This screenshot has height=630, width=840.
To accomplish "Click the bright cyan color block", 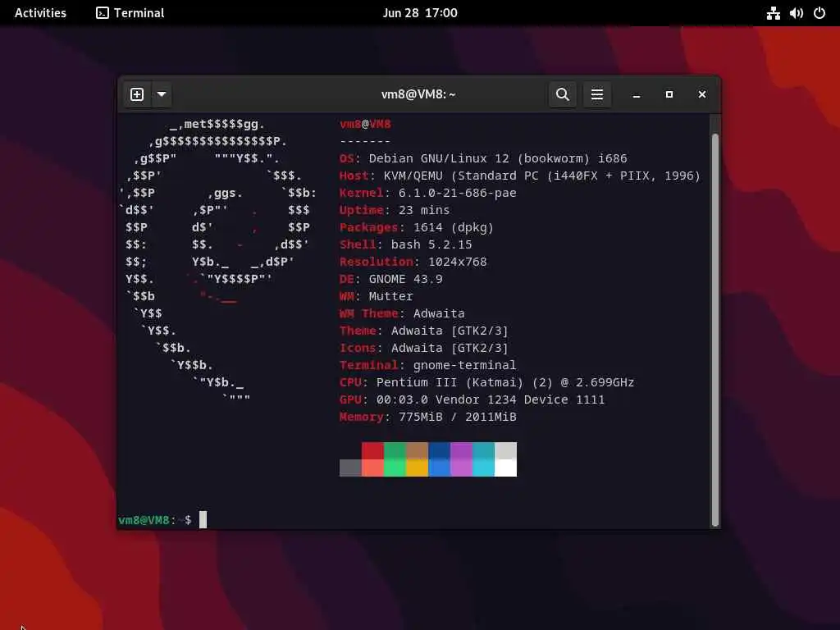I will tap(484, 468).
